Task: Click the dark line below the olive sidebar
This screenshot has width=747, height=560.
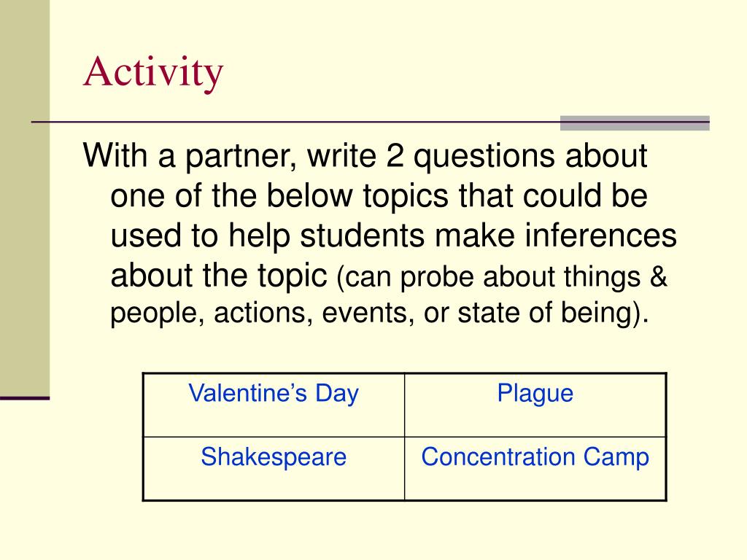Action: (x=25, y=398)
